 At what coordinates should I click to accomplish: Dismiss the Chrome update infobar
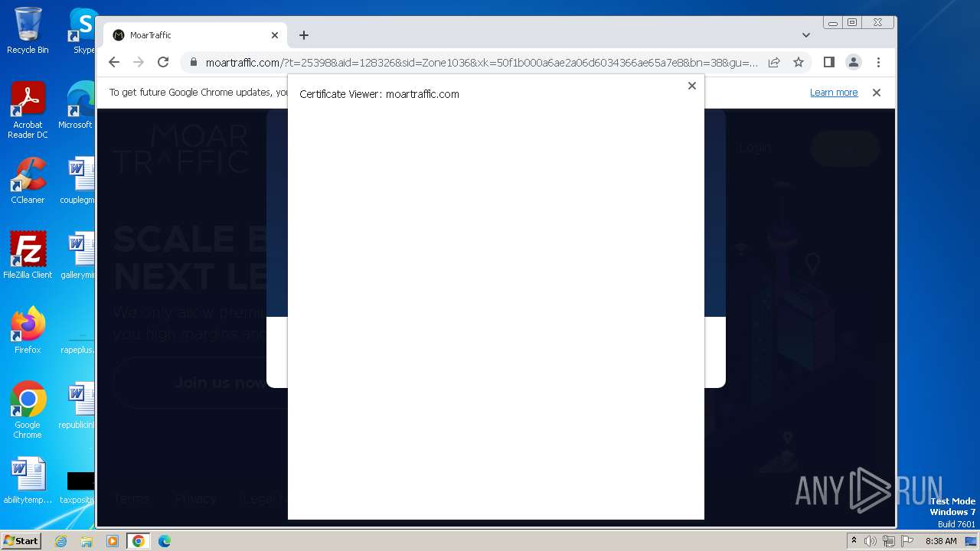(877, 93)
